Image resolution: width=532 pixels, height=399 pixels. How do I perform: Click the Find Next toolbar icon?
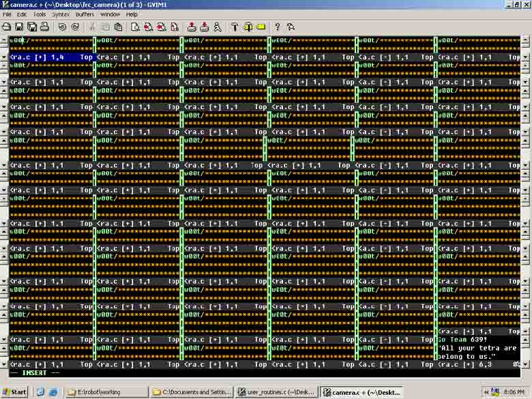pos(148,27)
